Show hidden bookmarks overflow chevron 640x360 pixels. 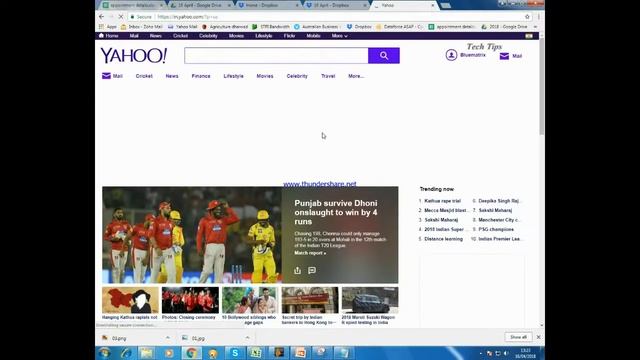[535, 27]
